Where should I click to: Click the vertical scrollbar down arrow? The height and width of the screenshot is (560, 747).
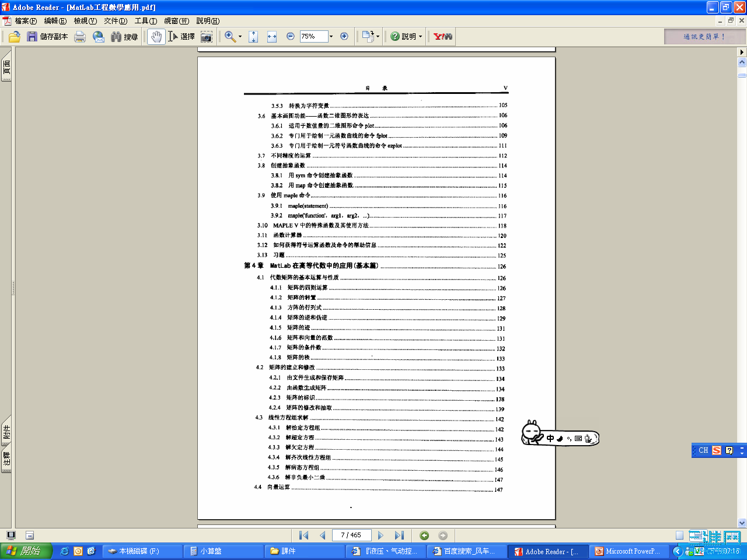pyautogui.click(x=742, y=523)
